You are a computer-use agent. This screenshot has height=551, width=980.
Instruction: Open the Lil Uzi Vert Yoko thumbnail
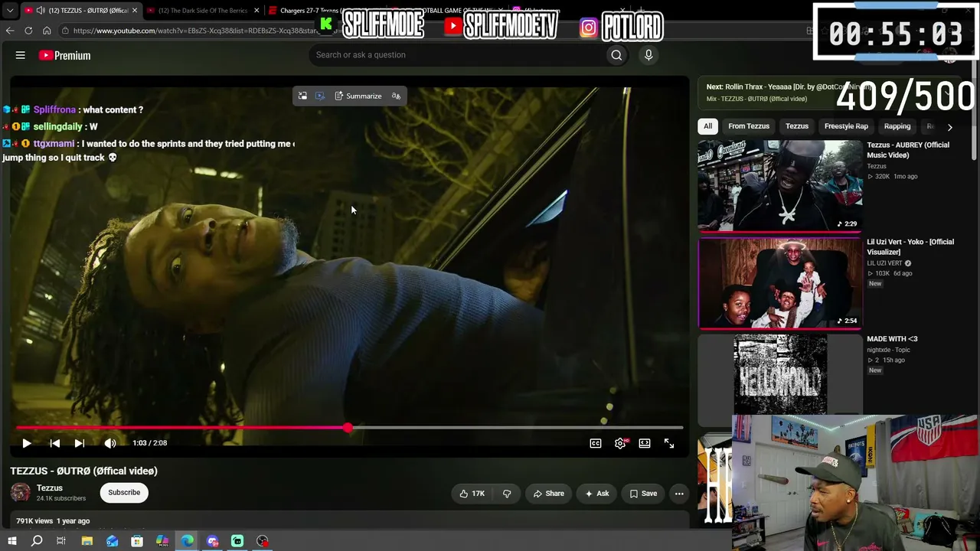tap(780, 283)
